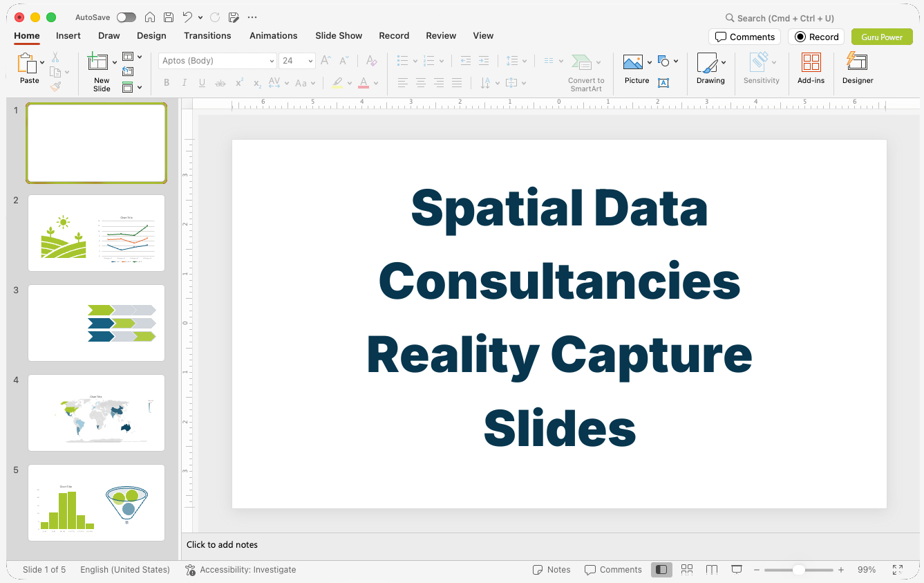Apply the yellow Text Highlight Color
This screenshot has width=924, height=583.
tap(337, 83)
